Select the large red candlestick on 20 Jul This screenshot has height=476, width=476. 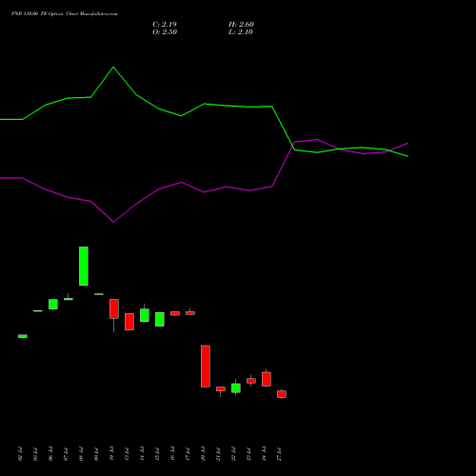206,366
